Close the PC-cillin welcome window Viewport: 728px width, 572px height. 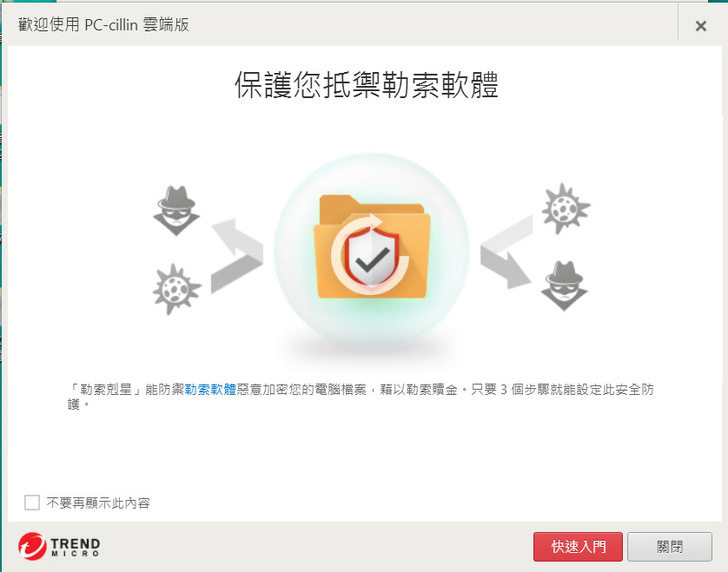pyautogui.click(x=701, y=26)
